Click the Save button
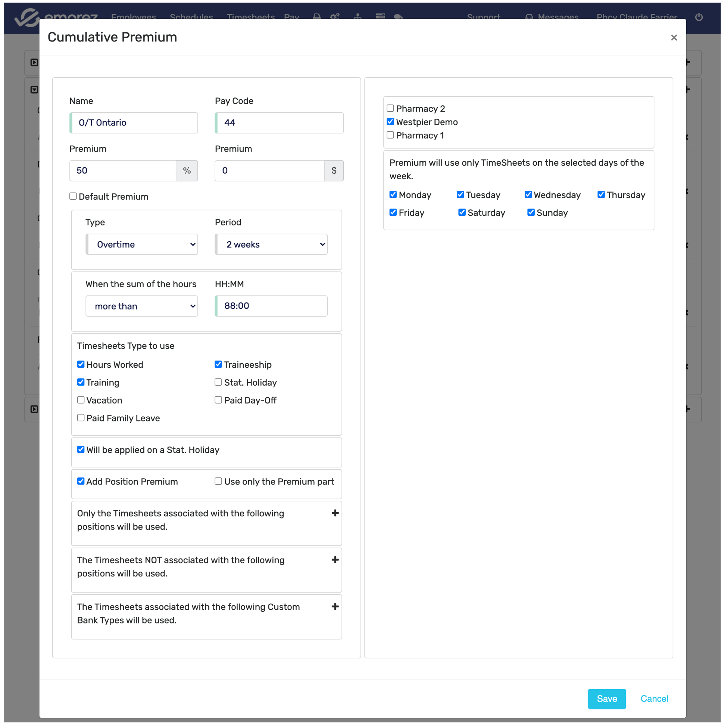The image size is (724, 728). pos(606,699)
